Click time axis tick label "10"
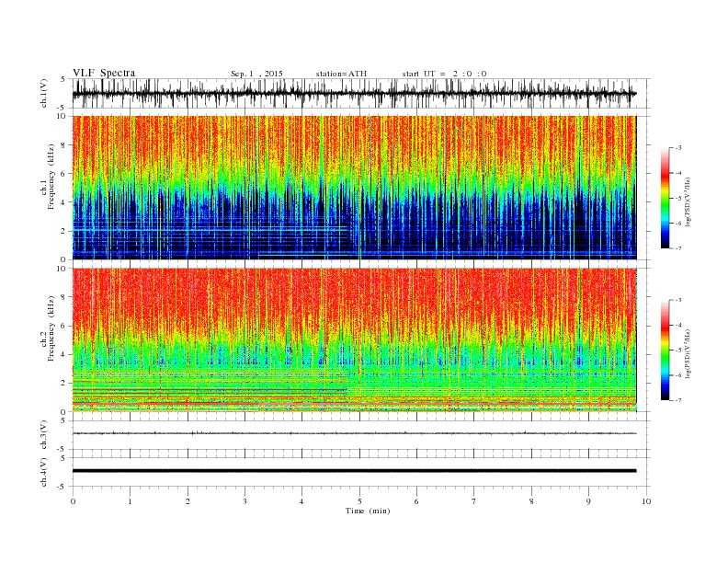The width and height of the screenshot is (728, 563). pos(647,501)
